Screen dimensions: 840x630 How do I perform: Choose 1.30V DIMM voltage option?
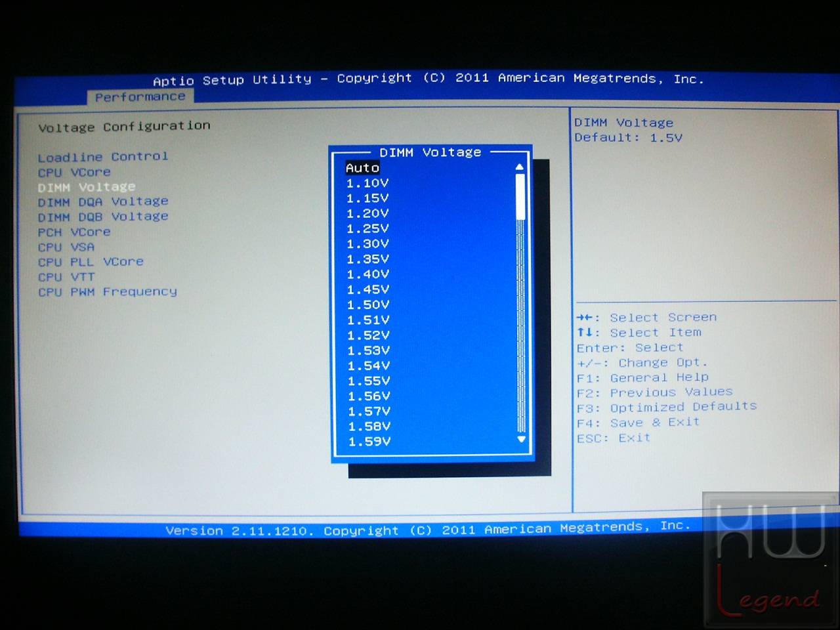pyautogui.click(x=367, y=243)
